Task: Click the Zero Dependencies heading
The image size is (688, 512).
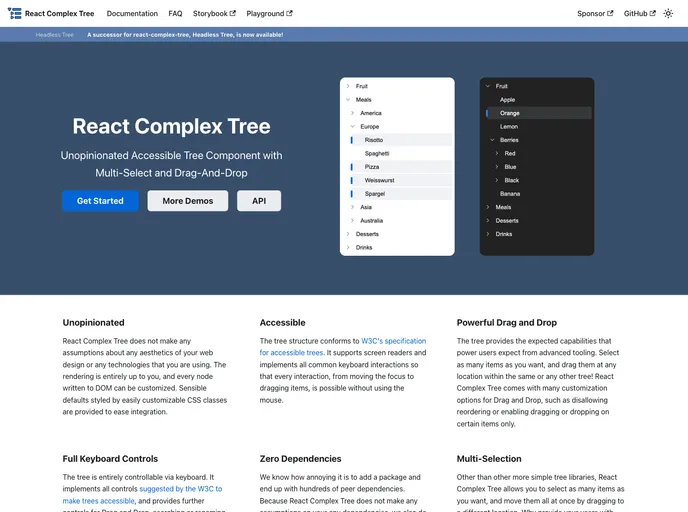Action: point(301,458)
